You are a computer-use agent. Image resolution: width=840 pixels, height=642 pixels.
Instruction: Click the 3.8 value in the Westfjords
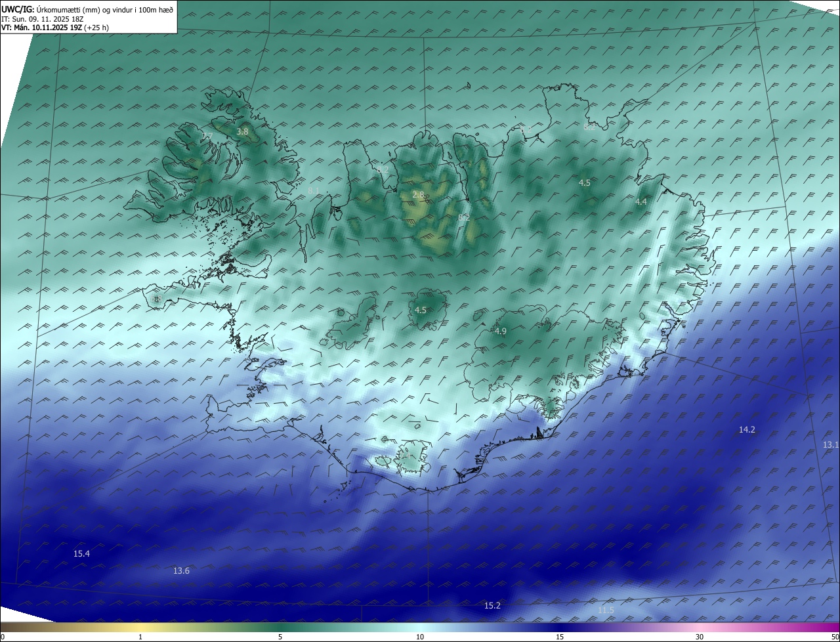point(242,131)
